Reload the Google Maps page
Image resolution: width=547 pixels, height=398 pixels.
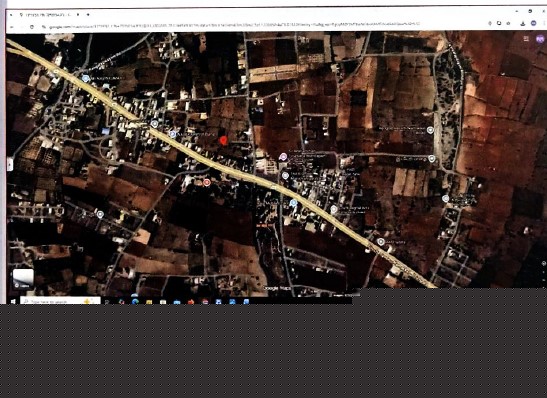[32, 27]
